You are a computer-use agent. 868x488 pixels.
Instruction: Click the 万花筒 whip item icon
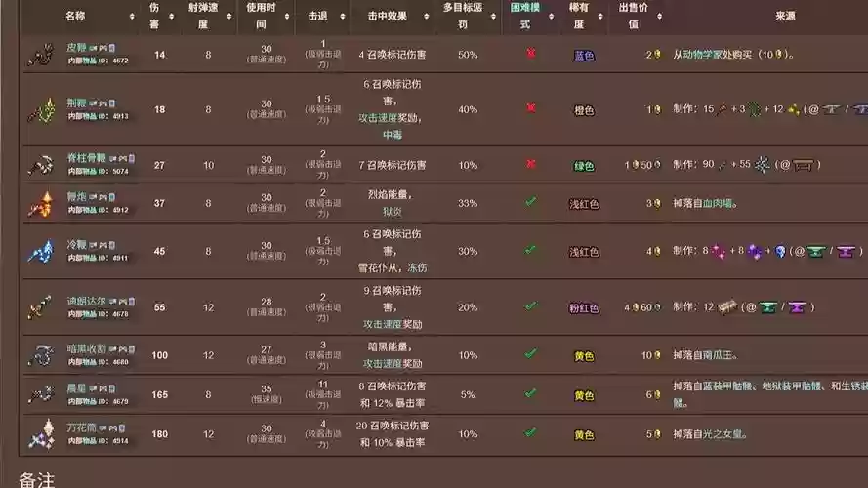(x=42, y=434)
